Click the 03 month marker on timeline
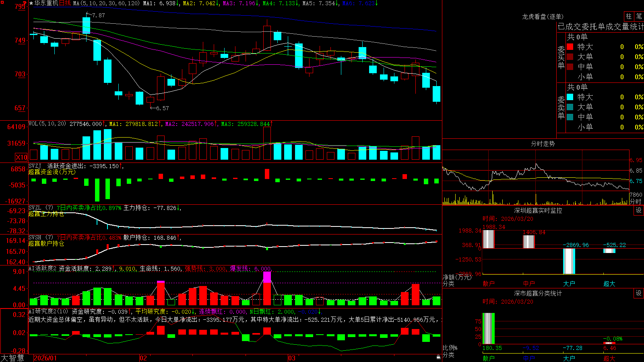The width and height of the screenshot is (644, 362). click(292, 358)
